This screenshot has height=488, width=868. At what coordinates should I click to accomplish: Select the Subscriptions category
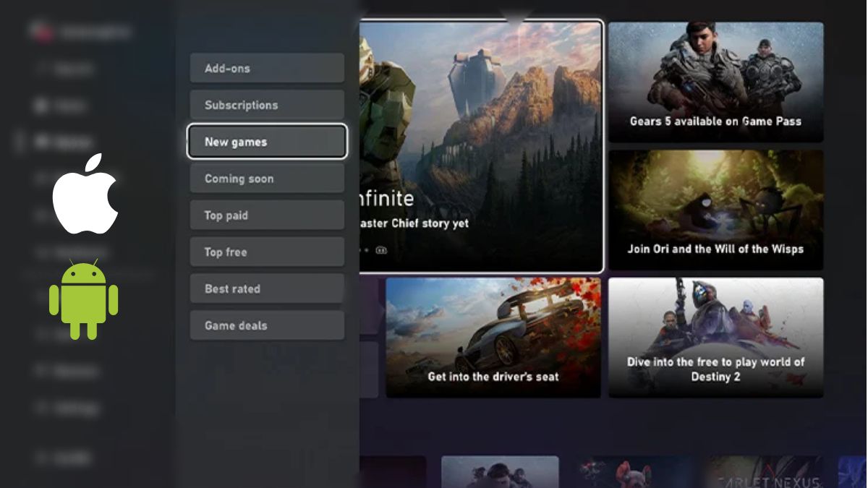[266, 105]
